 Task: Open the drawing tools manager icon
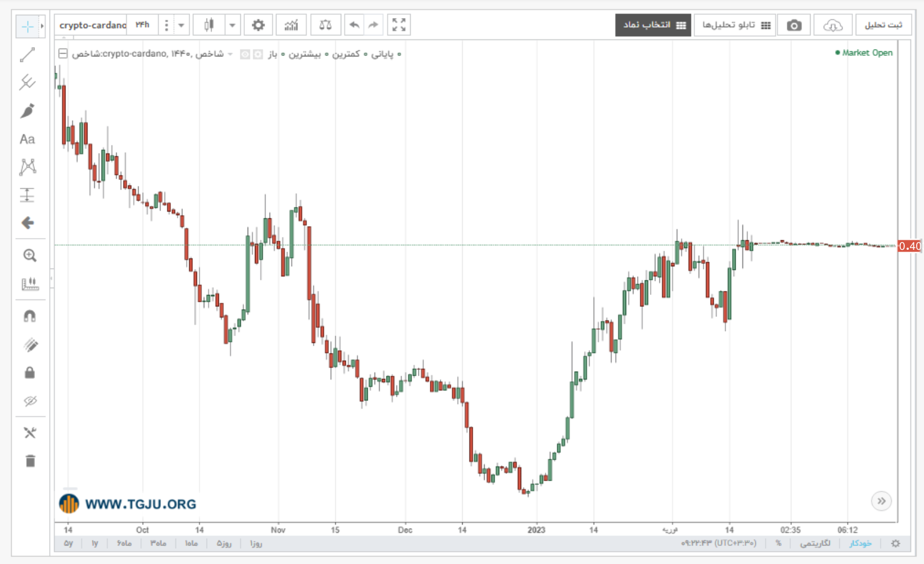pos(30,433)
